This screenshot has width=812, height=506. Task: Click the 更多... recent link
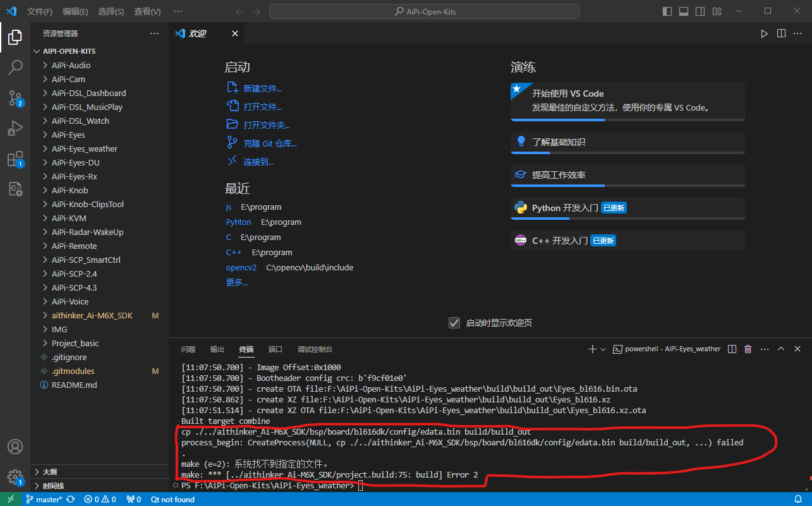(x=236, y=282)
